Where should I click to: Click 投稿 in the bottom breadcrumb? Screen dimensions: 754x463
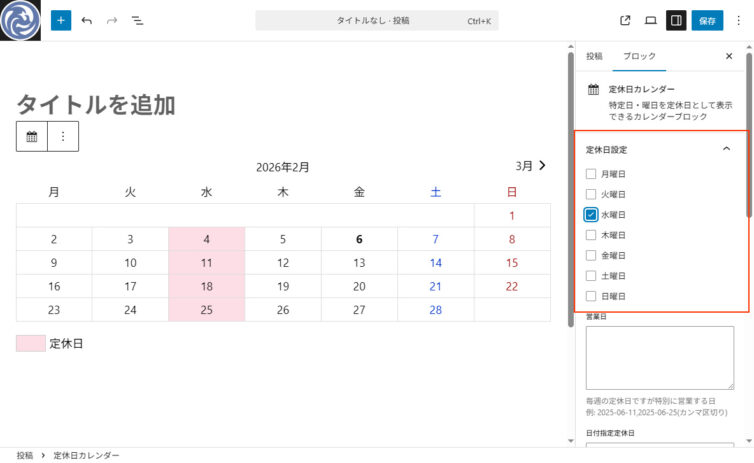pos(24,455)
